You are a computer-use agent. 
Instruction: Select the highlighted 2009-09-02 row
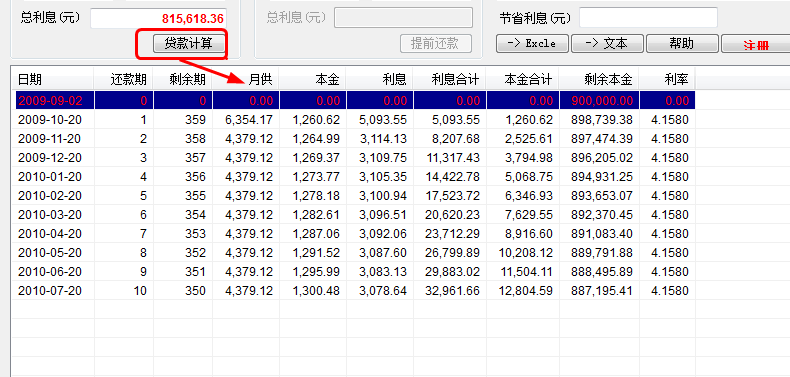click(354, 100)
